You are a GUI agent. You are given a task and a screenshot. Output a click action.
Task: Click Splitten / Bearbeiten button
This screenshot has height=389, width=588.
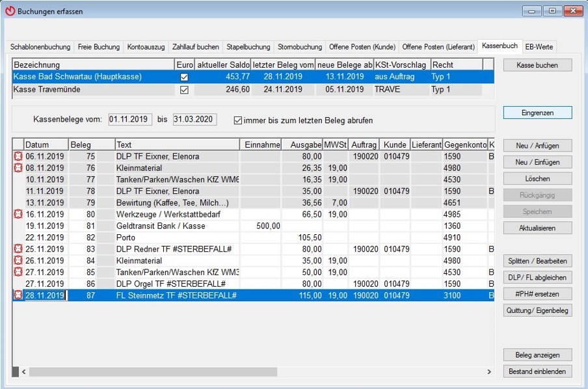(x=537, y=261)
